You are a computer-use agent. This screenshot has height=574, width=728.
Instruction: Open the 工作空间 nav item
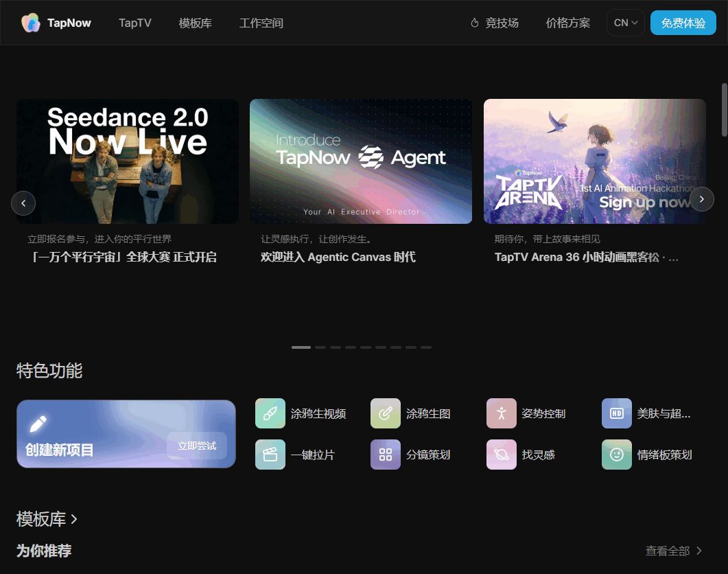(x=261, y=23)
